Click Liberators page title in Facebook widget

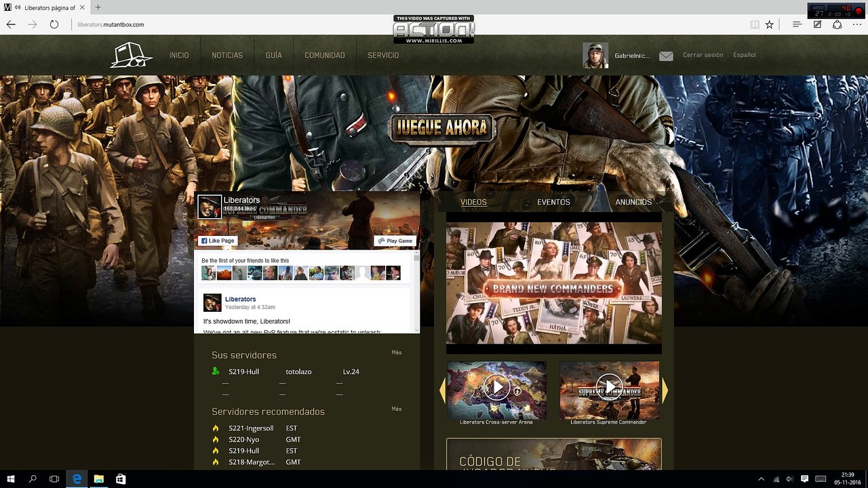coord(241,201)
